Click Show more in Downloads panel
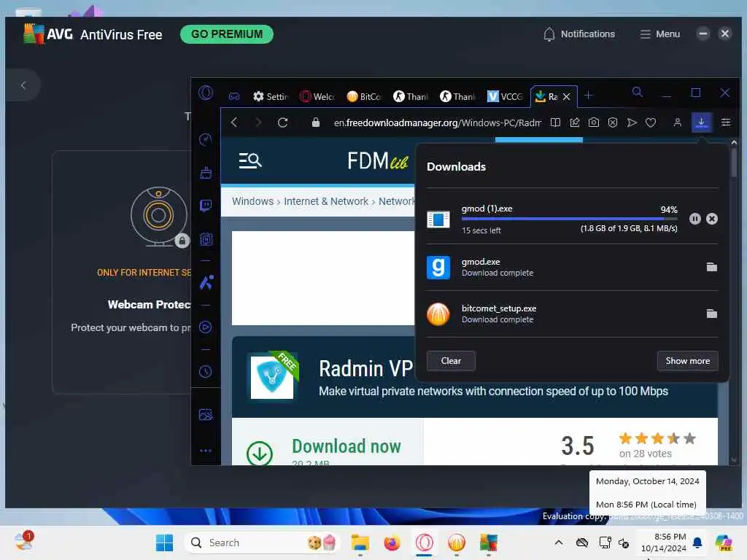Viewport: 747px width, 560px height. pyautogui.click(x=687, y=361)
